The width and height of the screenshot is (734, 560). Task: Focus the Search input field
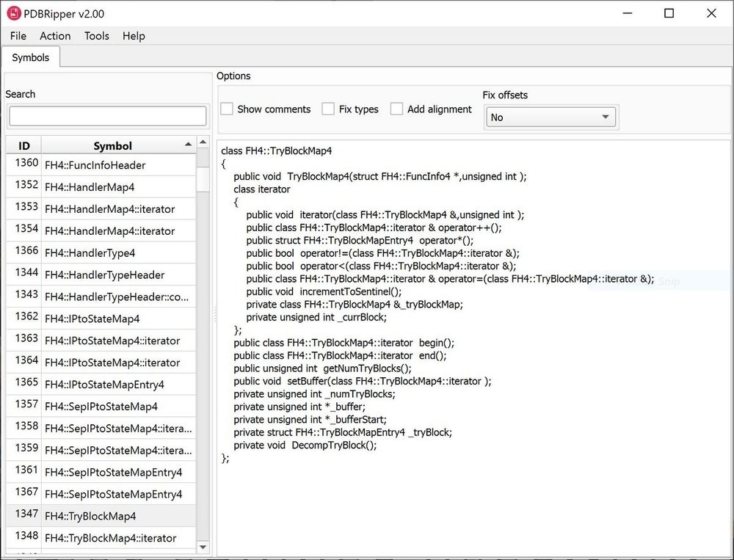(x=108, y=116)
